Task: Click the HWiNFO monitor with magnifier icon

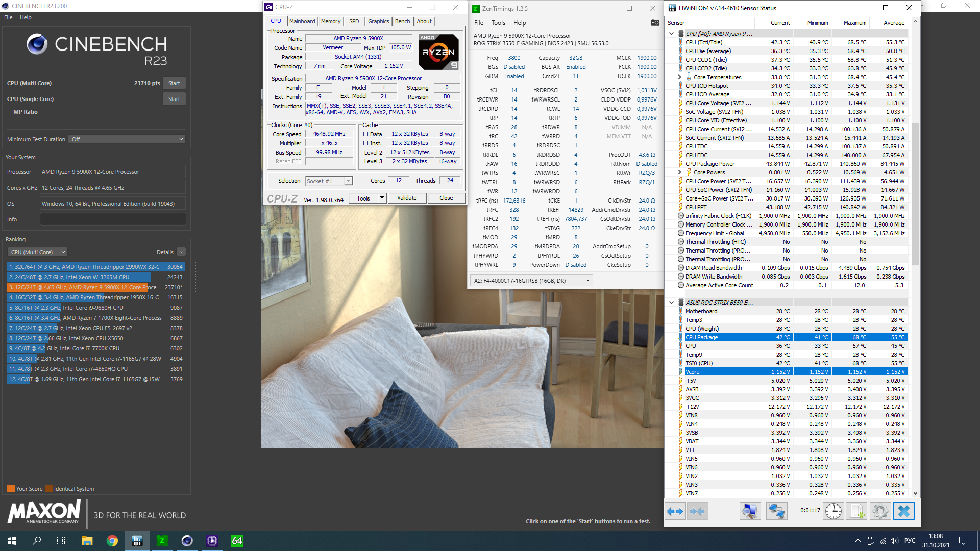Action: (x=750, y=511)
